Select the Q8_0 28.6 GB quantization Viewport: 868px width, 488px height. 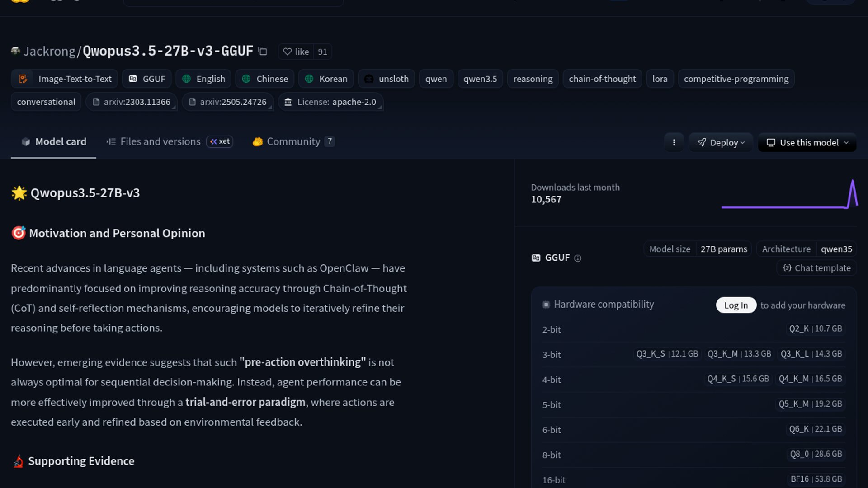point(816,454)
